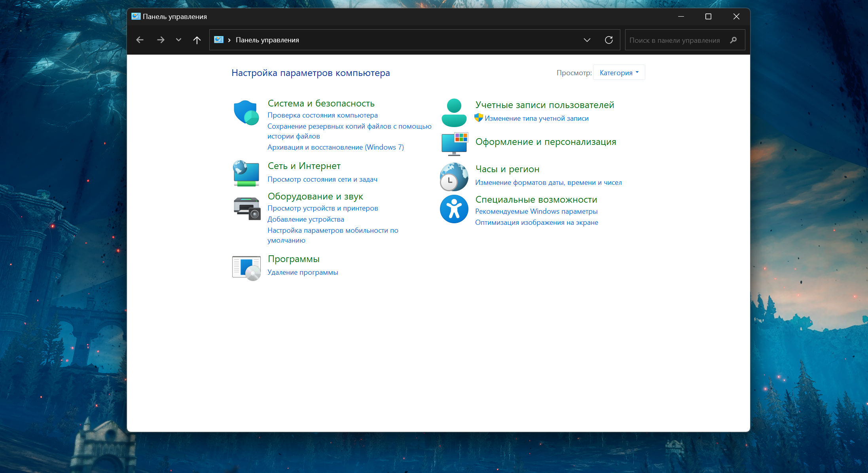868x473 pixels.
Task: Open Программы settings
Action: (294, 259)
